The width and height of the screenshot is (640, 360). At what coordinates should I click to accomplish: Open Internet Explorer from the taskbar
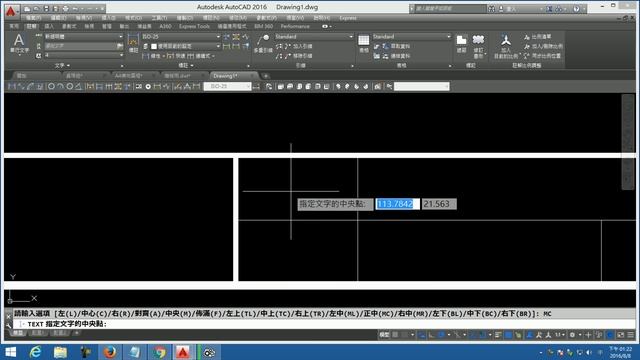click(36, 352)
